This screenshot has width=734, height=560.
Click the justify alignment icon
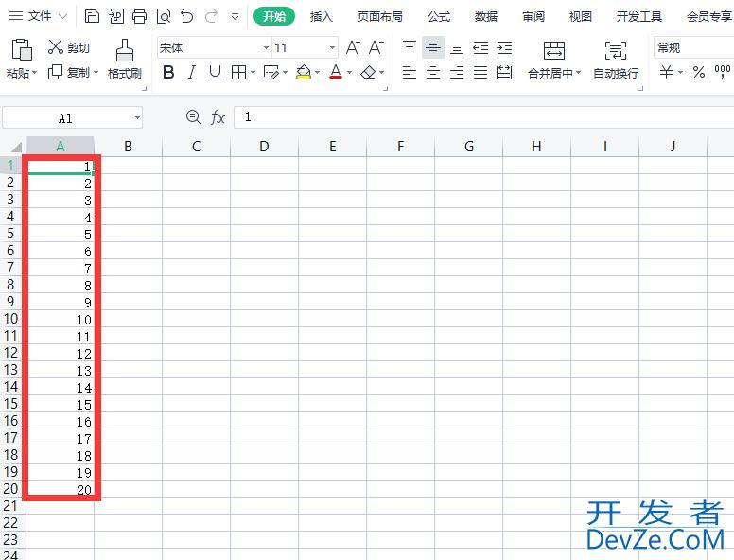point(481,73)
